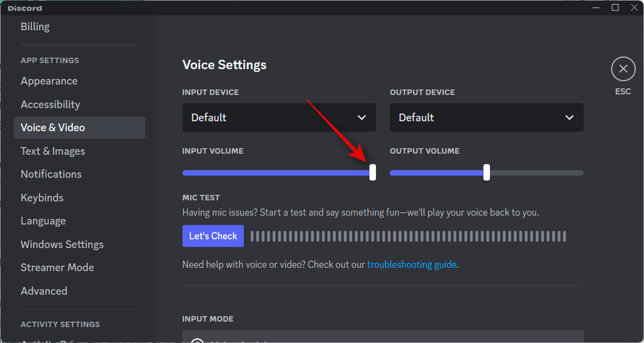The height and width of the screenshot is (343, 644).
Task: Expand the Output Device dropdown
Action: 486,117
